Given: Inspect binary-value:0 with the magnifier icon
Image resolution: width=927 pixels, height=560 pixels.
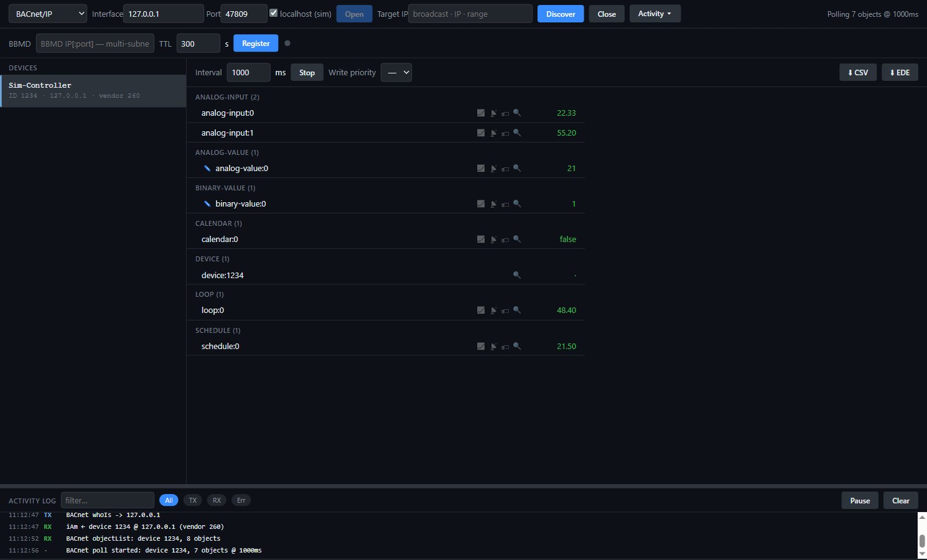Looking at the screenshot, I should tap(517, 204).
